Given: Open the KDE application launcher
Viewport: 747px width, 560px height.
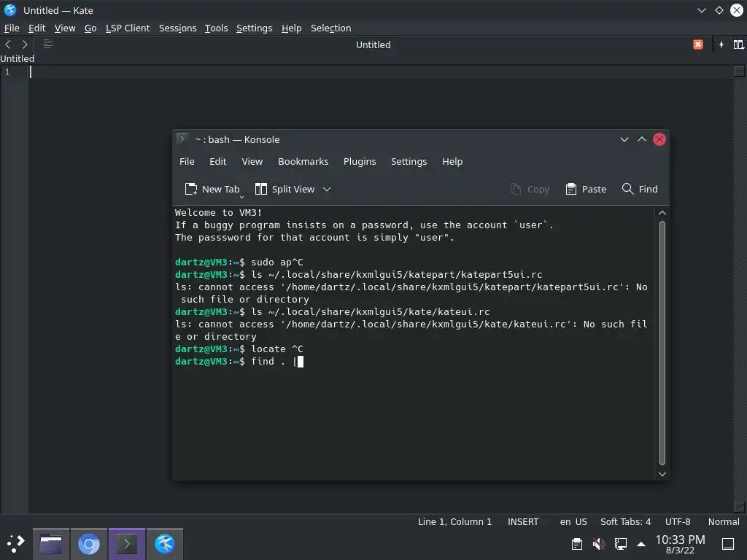Looking at the screenshot, I should (16, 543).
